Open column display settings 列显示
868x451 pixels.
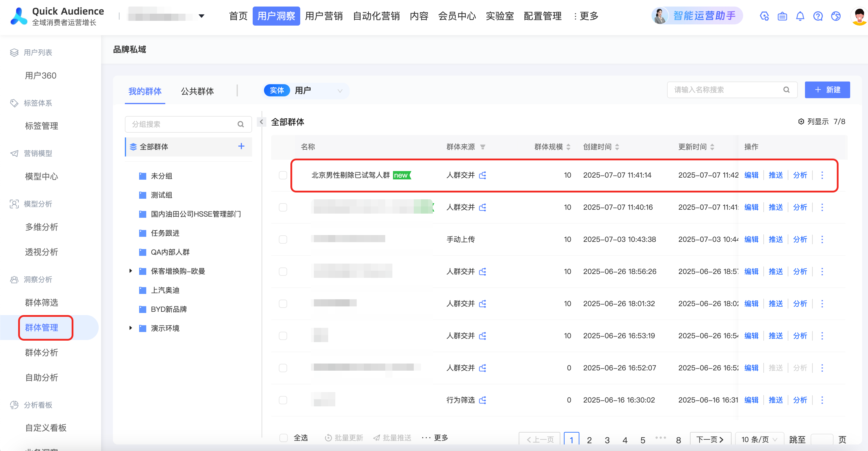pos(822,121)
